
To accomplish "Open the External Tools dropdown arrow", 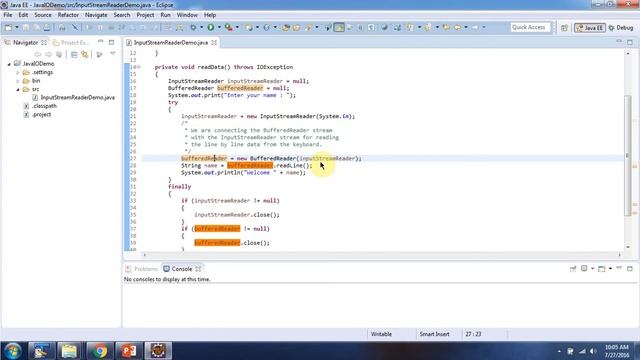I will 237,27.
